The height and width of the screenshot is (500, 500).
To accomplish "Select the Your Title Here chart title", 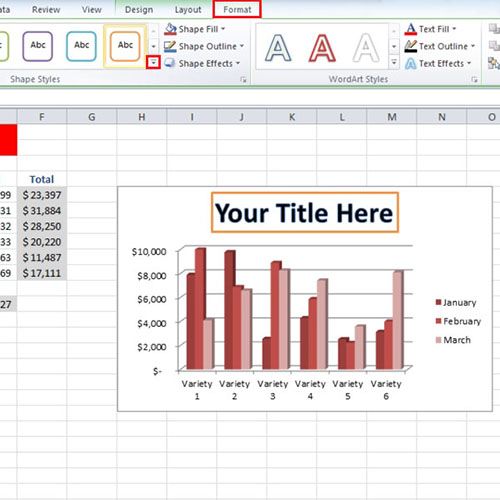I will coord(305,212).
